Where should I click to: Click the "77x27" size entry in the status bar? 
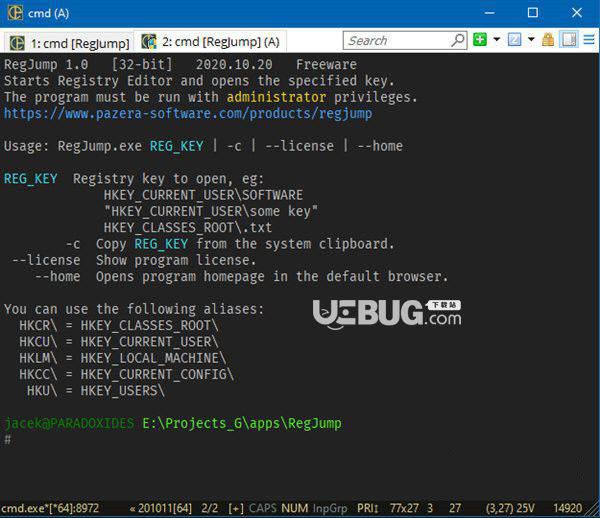pos(405,508)
